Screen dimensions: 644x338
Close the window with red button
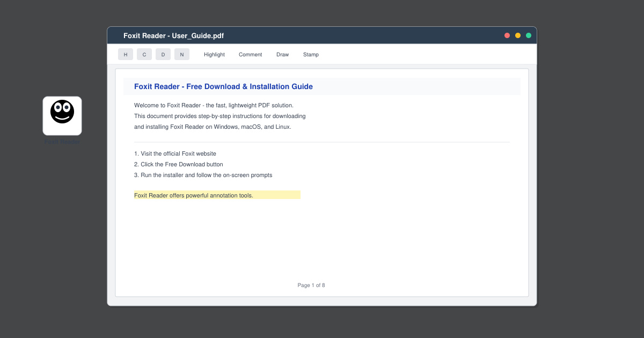[x=507, y=35]
